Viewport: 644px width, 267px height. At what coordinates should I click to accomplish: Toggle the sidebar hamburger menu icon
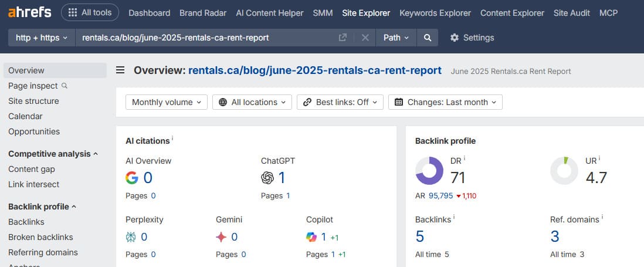point(120,70)
